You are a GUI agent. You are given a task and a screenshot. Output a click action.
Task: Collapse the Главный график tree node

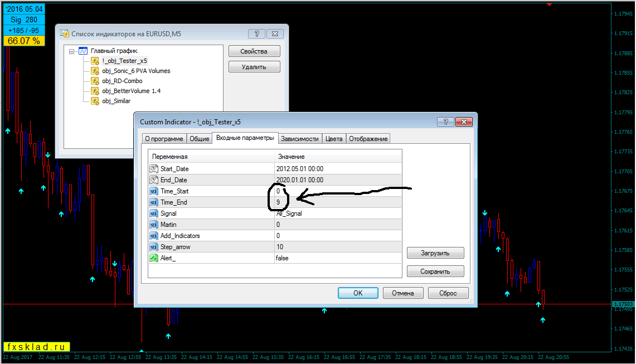(x=72, y=51)
